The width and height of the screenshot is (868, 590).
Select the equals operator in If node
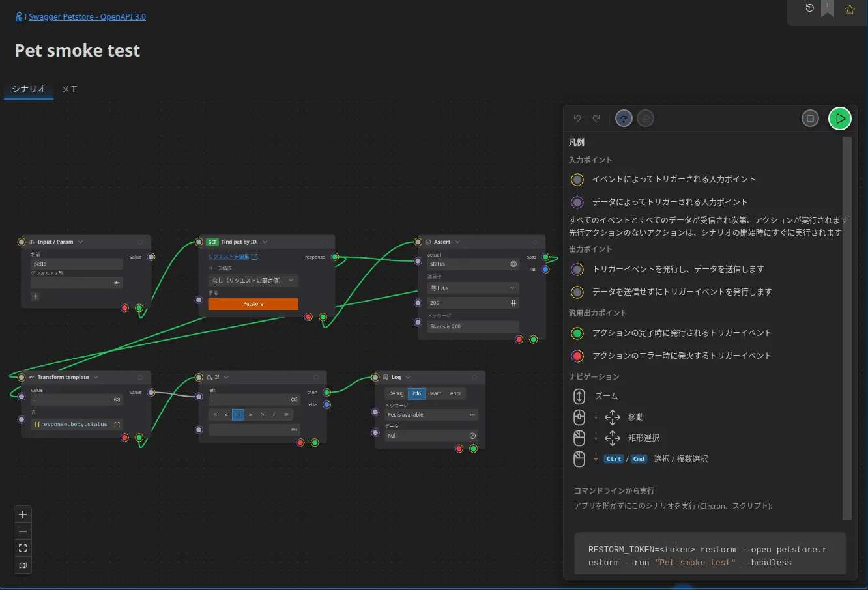238,415
